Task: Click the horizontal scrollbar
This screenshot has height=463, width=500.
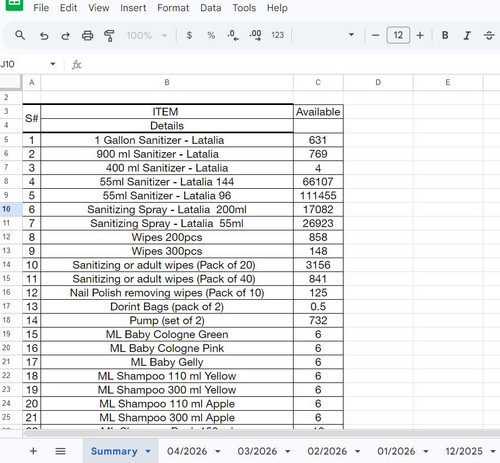Action: coord(262,434)
